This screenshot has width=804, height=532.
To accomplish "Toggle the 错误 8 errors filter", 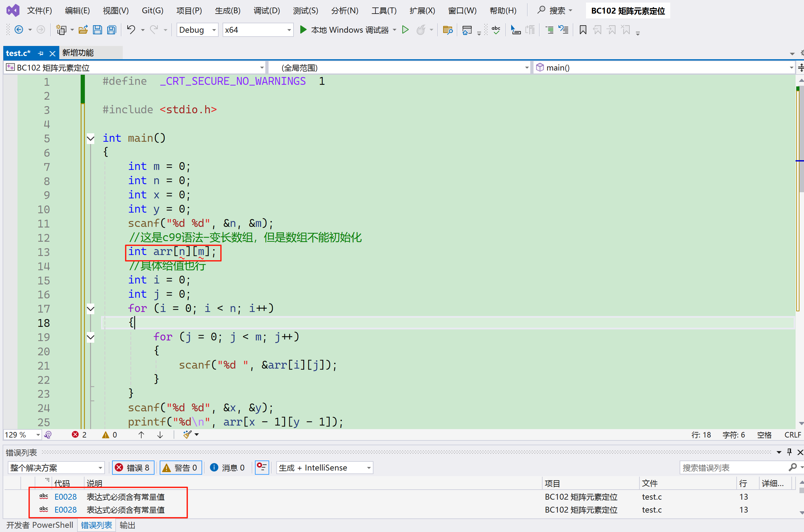I will tap(133, 468).
